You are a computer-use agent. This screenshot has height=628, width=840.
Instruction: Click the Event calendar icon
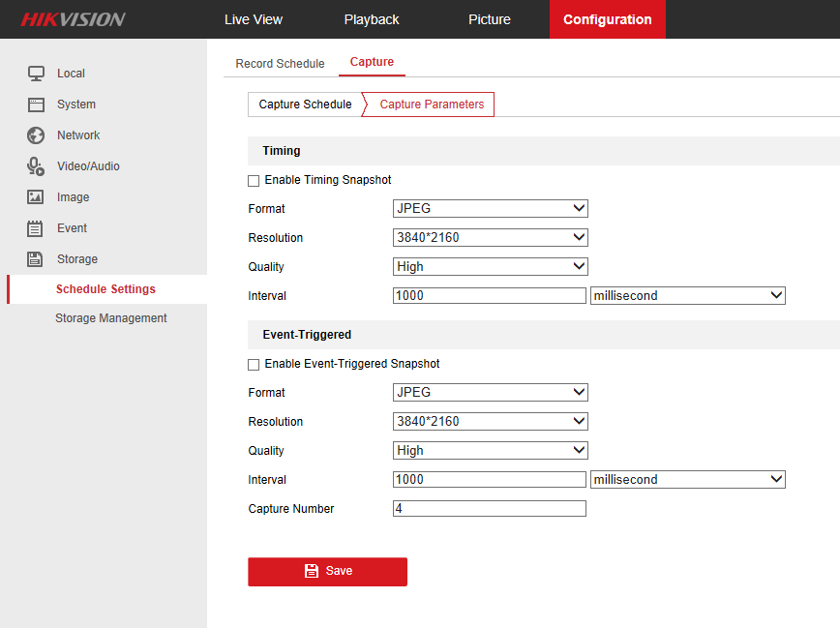tap(36, 228)
